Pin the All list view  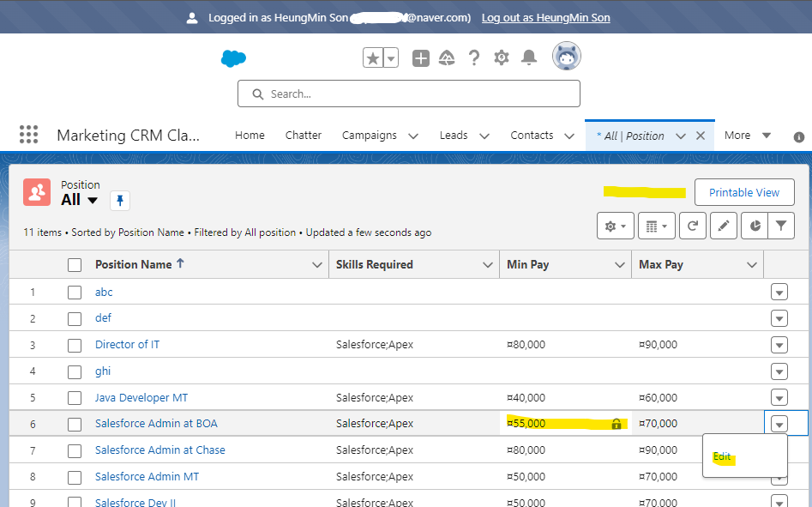(120, 201)
